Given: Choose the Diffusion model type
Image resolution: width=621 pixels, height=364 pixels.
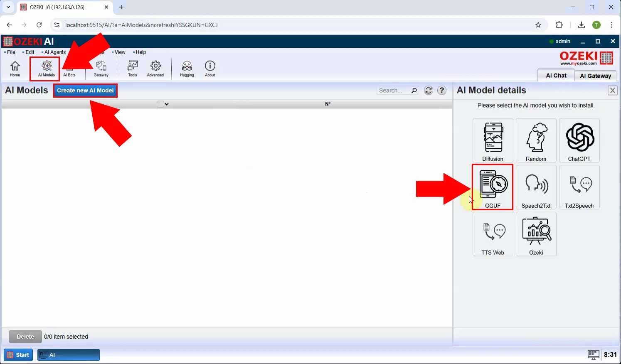Looking at the screenshot, I should pos(493,140).
